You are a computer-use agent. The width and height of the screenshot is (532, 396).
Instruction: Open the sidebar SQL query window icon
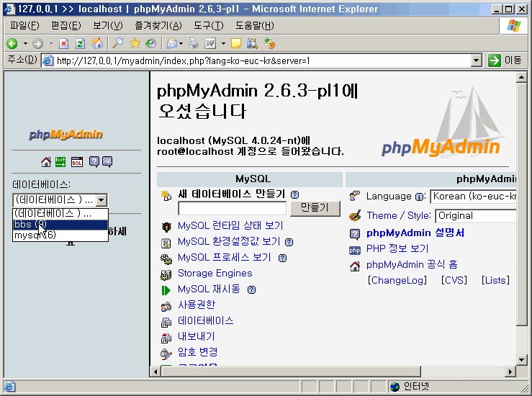77,162
